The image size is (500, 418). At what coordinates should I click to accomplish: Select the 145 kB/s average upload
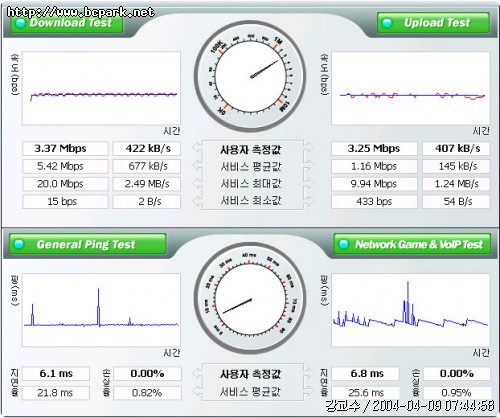point(456,166)
